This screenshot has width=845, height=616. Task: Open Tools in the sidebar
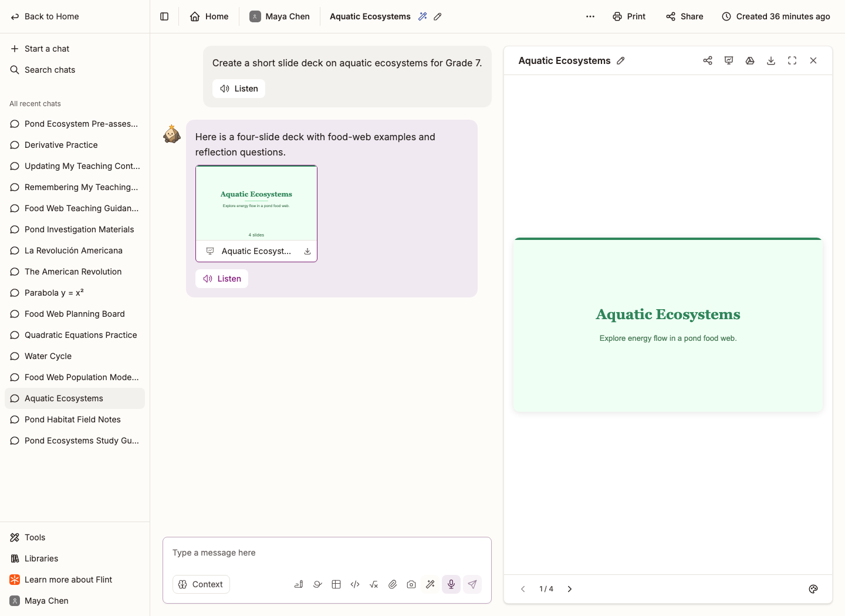point(75,537)
